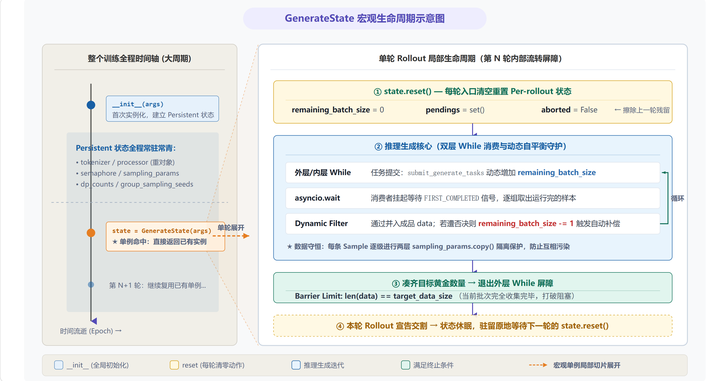Click the state = GenerateState(args) code line
This screenshot has width=720, height=381.
(x=162, y=230)
